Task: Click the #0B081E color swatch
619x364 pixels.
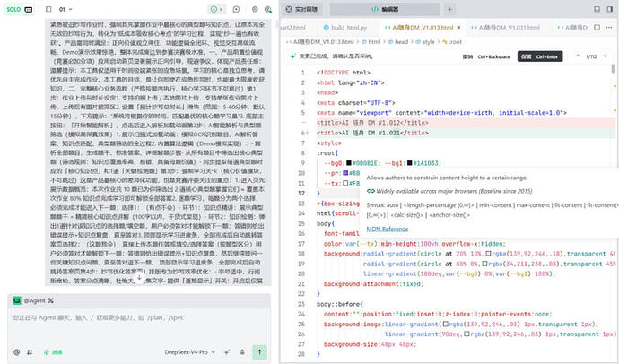Action: point(349,163)
